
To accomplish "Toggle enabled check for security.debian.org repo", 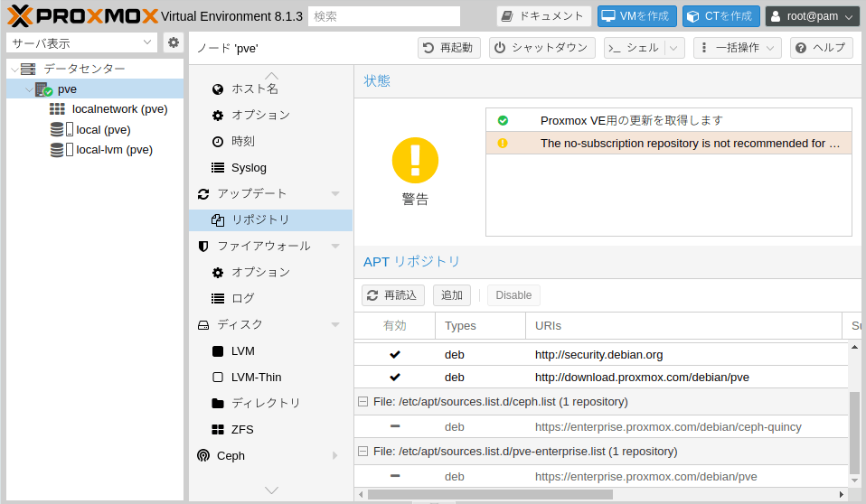I will click(395, 354).
